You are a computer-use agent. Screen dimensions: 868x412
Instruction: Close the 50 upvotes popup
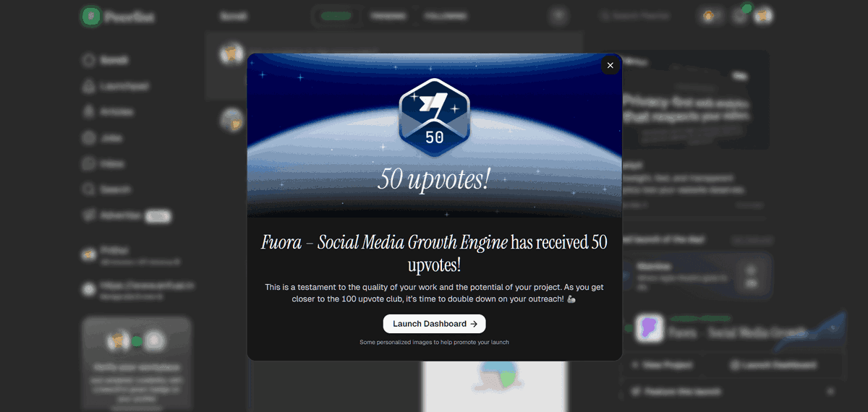pyautogui.click(x=610, y=65)
